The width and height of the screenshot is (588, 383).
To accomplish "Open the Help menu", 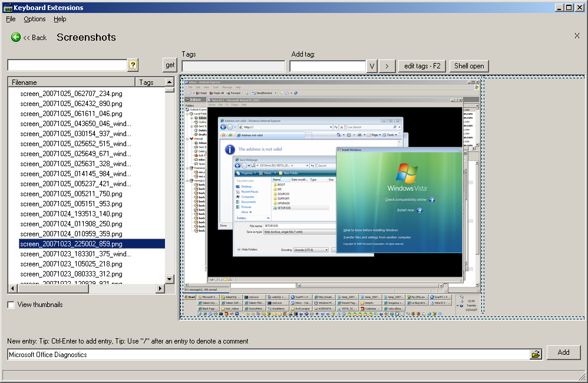I will point(60,19).
